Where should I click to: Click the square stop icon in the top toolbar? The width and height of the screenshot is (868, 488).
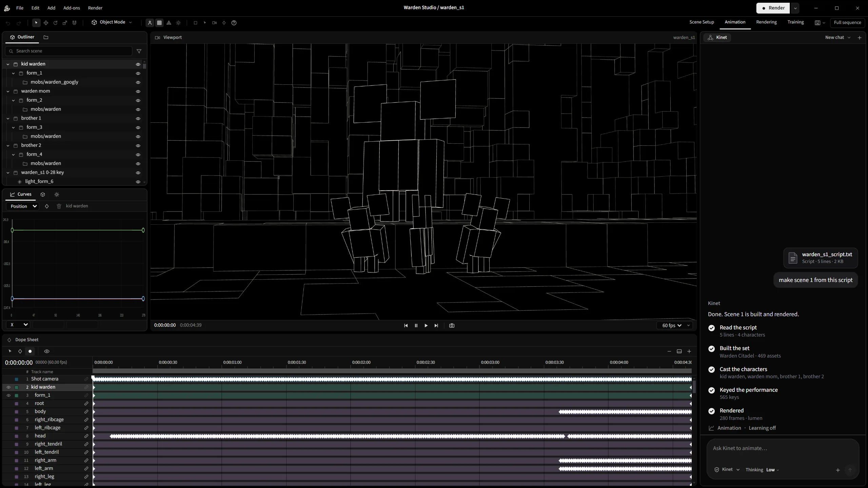(x=195, y=23)
